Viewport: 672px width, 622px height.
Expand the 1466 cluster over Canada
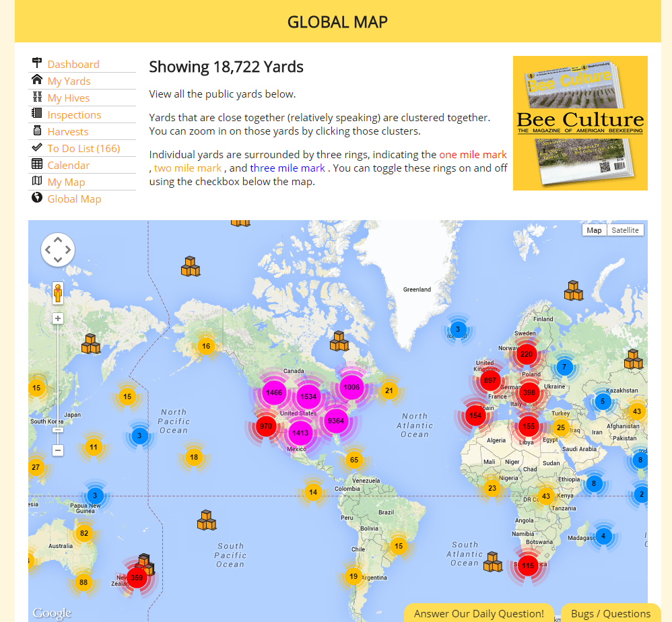pyautogui.click(x=274, y=392)
